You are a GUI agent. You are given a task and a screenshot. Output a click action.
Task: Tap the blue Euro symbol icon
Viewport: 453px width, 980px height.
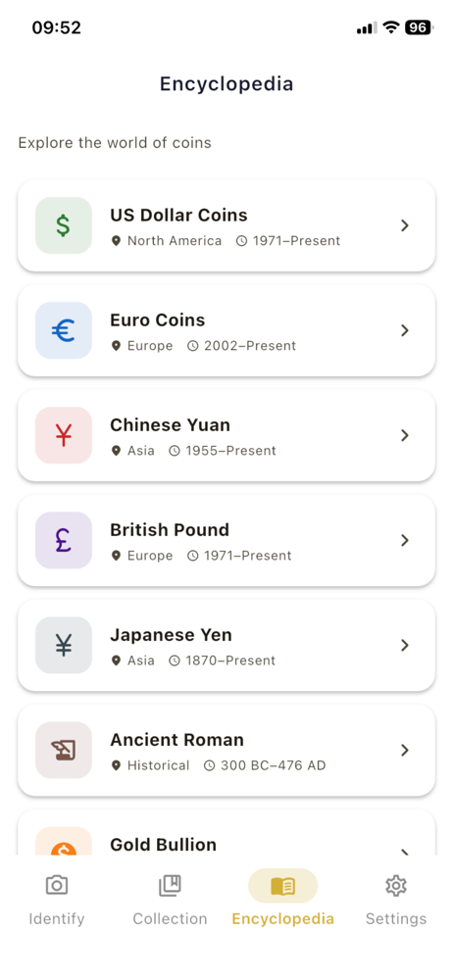click(63, 330)
